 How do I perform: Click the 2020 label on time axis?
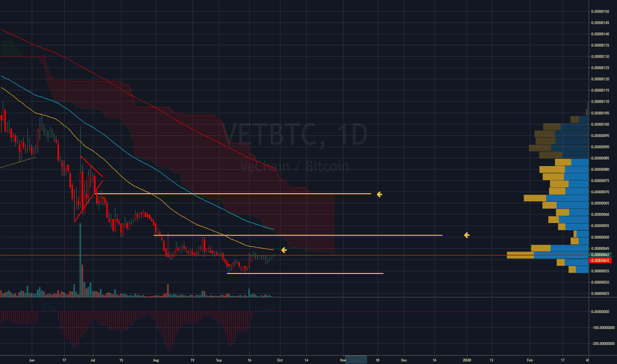[x=467, y=360]
